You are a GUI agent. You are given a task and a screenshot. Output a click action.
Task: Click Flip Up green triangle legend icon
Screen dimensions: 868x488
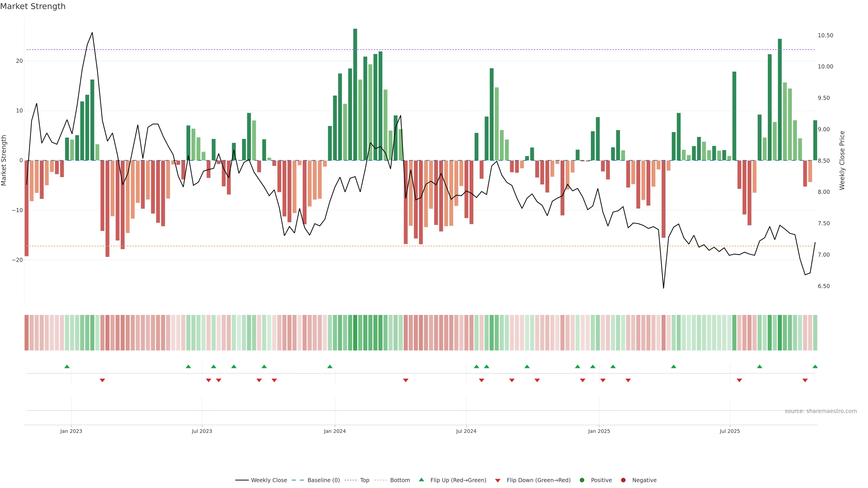click(421, 480)
